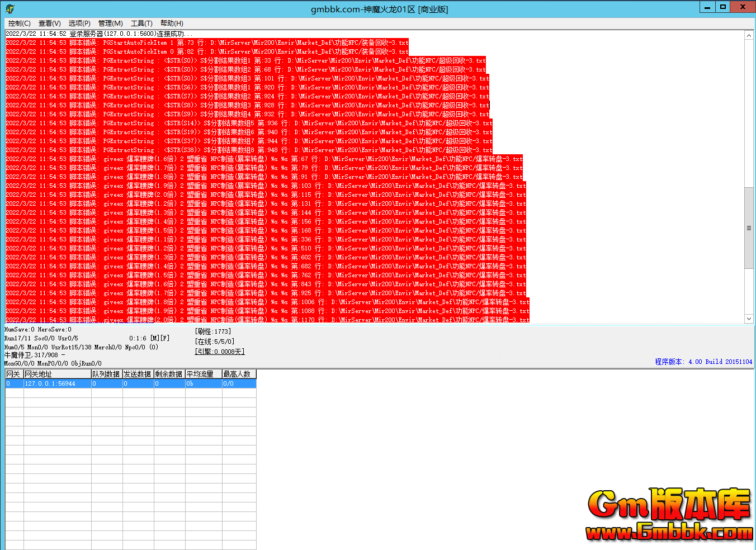756x550 pixels.
Task: Open the 选项(P) menu
Action: [79, 23]
